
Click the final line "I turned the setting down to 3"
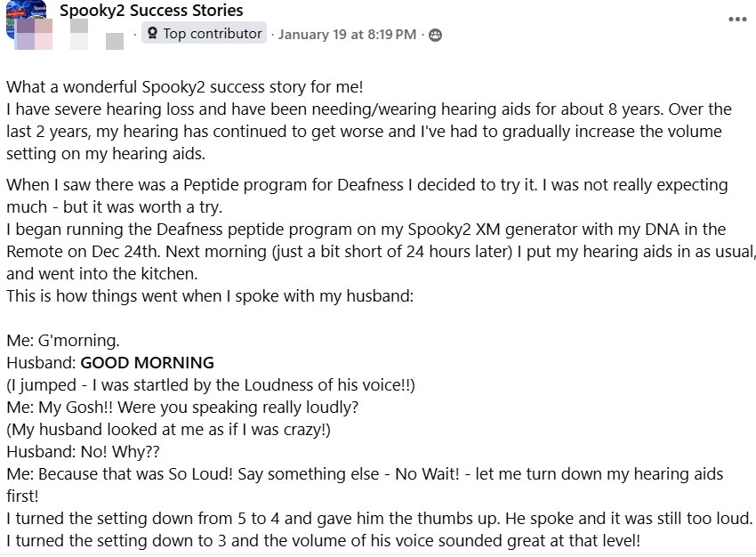[x=323, y=540]
